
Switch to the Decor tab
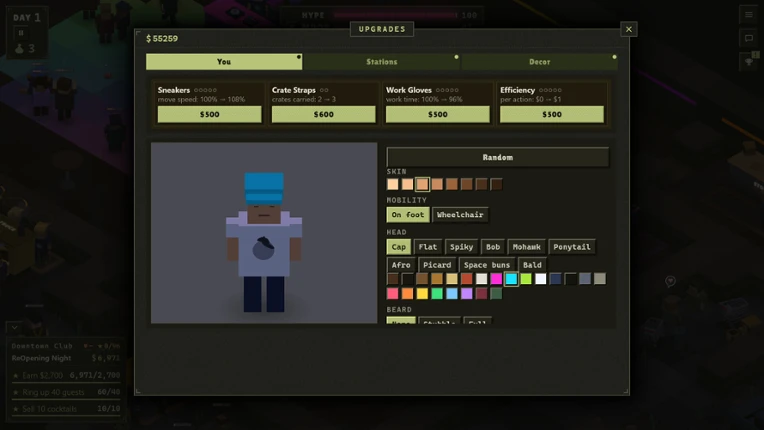click(539, 62)
